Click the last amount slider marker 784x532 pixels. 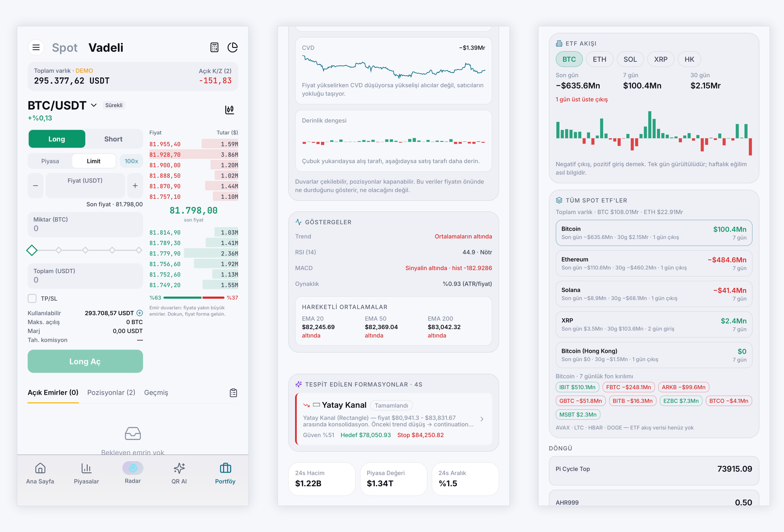tap(139, 250)
